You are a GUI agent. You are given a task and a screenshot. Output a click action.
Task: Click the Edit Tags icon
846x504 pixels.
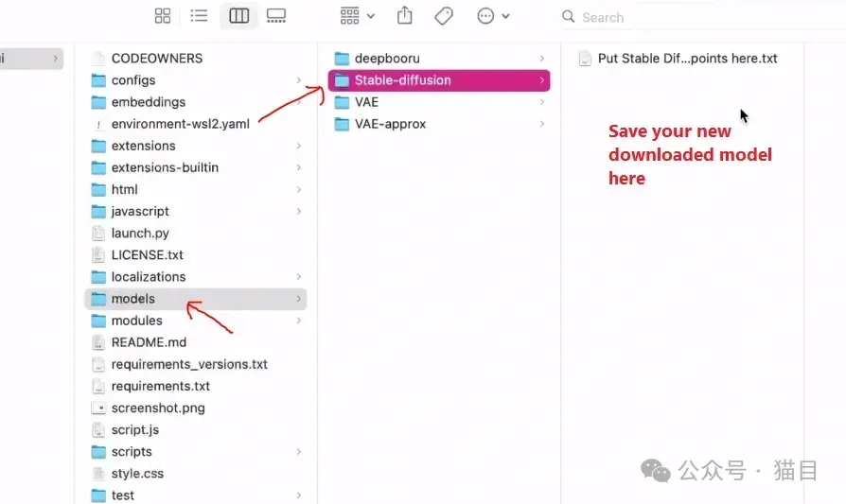tap(444, 16)
